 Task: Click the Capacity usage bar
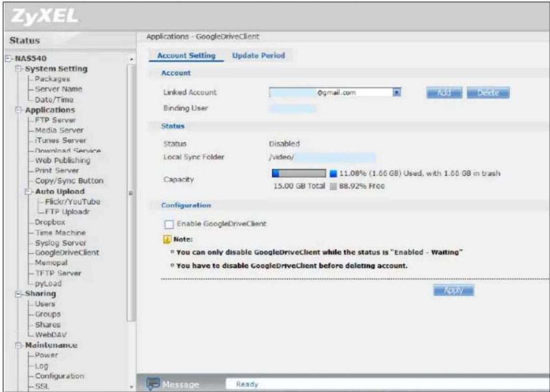[299, 173]
